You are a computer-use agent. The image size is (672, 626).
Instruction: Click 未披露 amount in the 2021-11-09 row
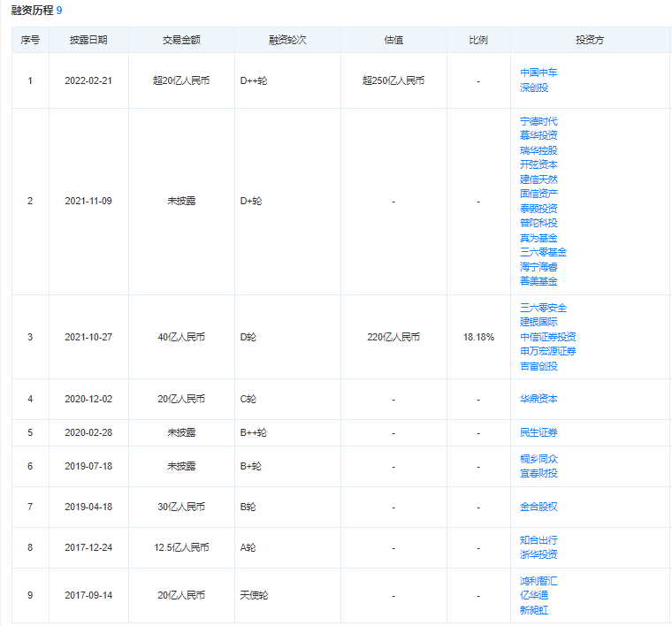tap(181, 201)
